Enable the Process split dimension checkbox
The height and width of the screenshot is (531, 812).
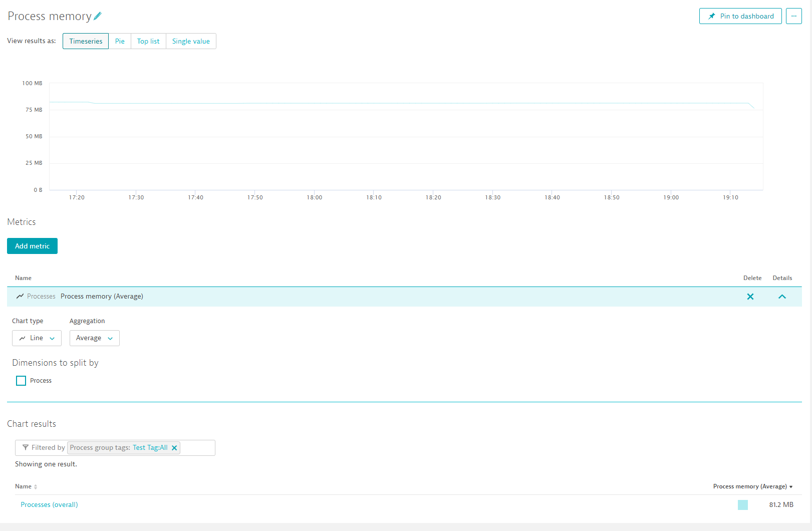point(21,381)
